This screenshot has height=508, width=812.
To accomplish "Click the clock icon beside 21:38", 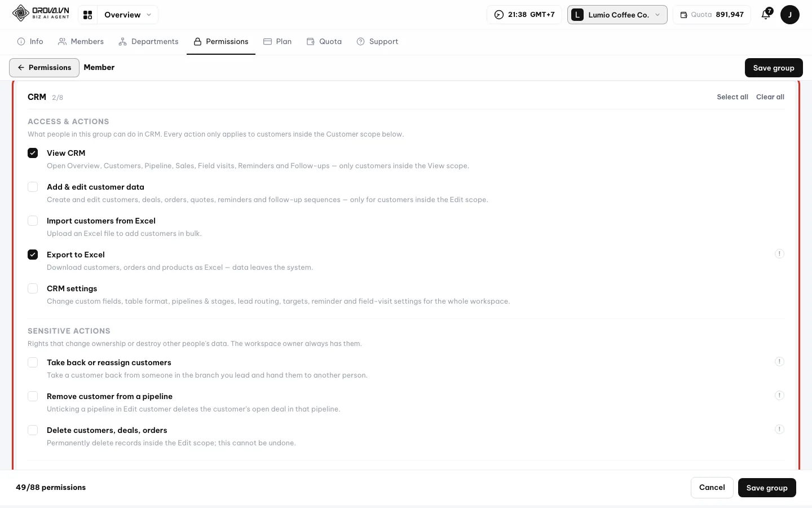I will point(499,15).
